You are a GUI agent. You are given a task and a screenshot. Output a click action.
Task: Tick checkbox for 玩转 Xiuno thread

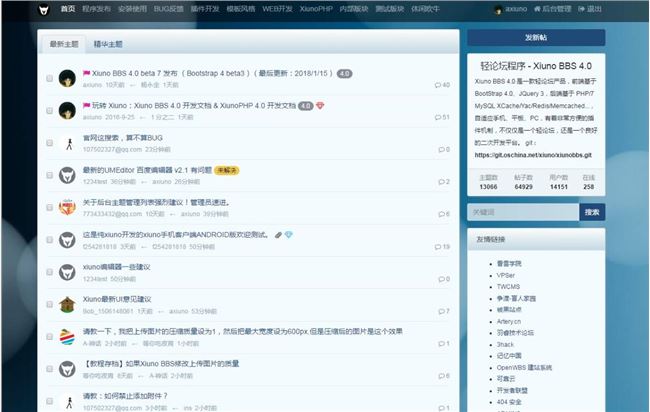pos(49,111)
